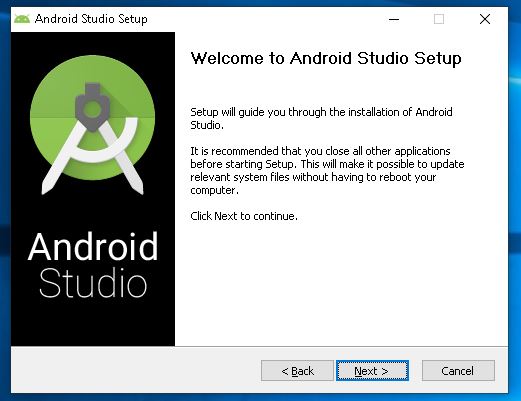Click the 'It is recommended' paragraph text
The image size is (521, 401).
coord(327,170)
